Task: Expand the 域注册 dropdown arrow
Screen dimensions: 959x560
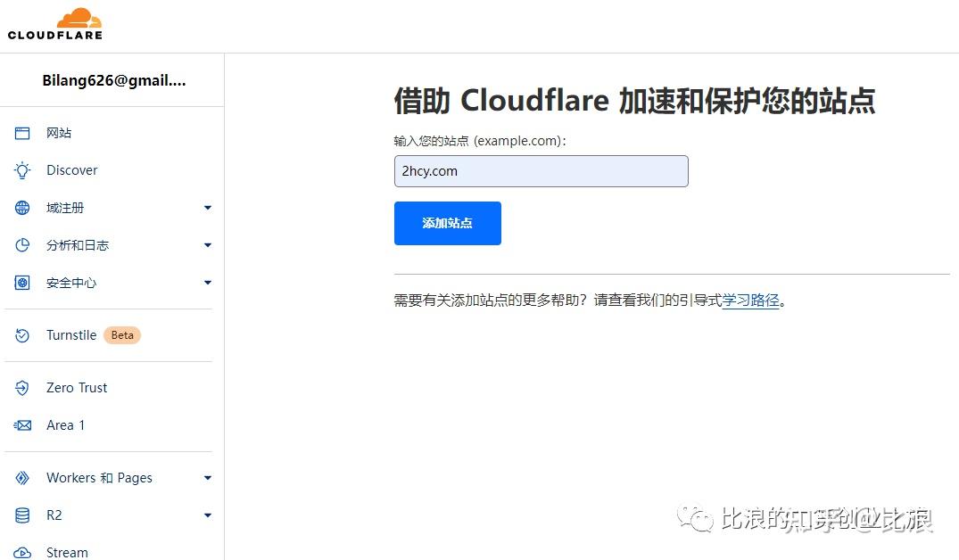Action: tap(207, 207)
